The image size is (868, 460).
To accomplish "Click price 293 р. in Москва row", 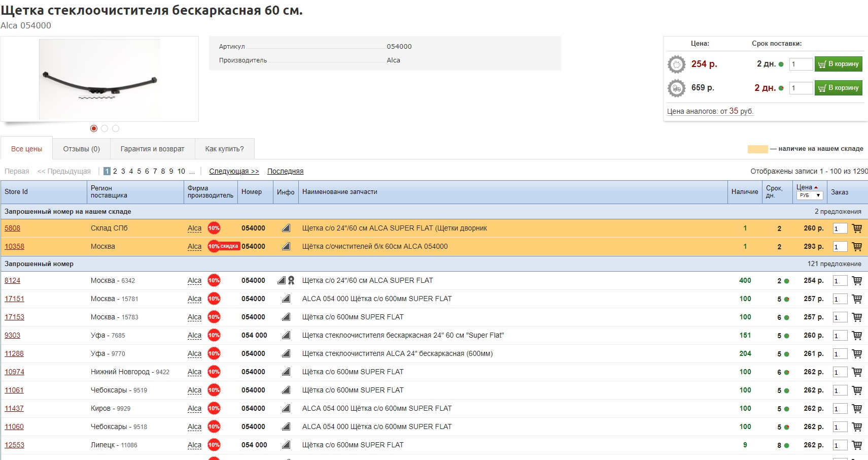I will tap(813, 246).
